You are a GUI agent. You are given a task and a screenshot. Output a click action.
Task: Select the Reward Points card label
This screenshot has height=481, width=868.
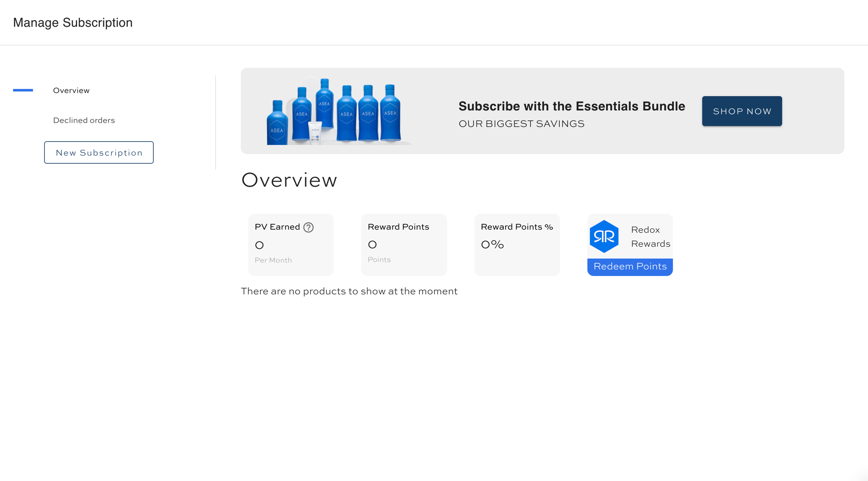tap(398, 227)
